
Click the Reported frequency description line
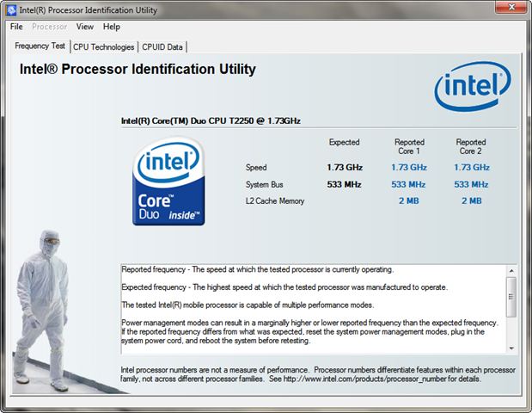point(258,269)
